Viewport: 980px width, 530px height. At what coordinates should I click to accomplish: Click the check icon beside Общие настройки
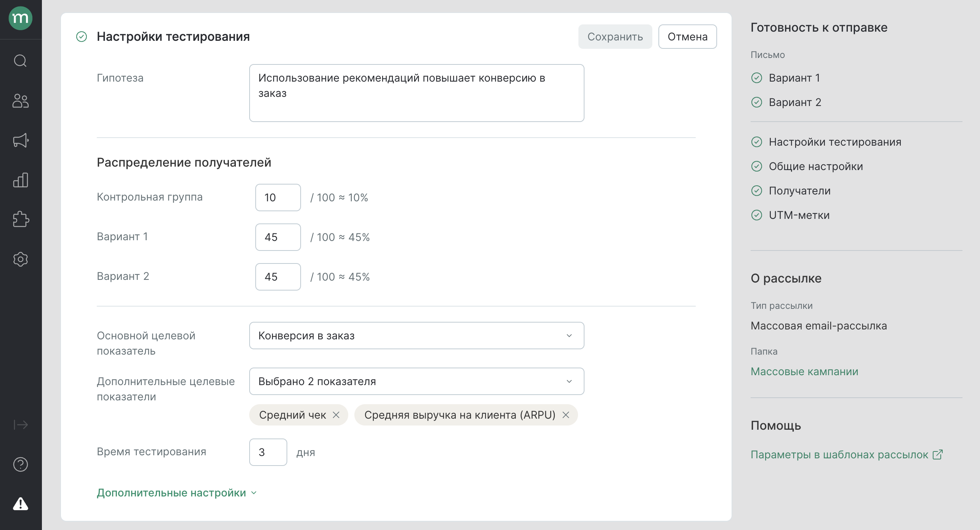pos(757,166)
